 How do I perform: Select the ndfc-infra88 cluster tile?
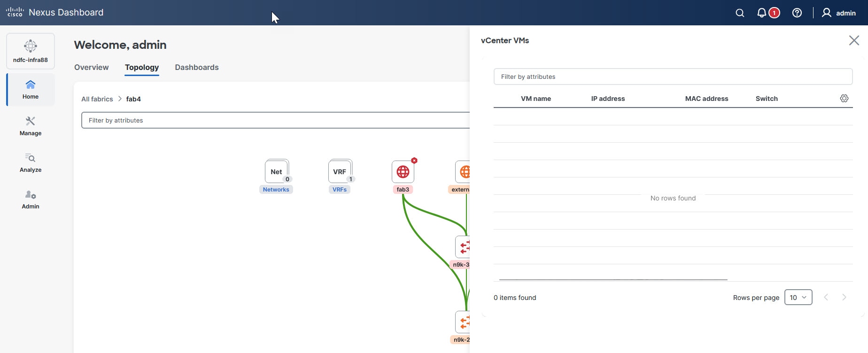[31, 51]
